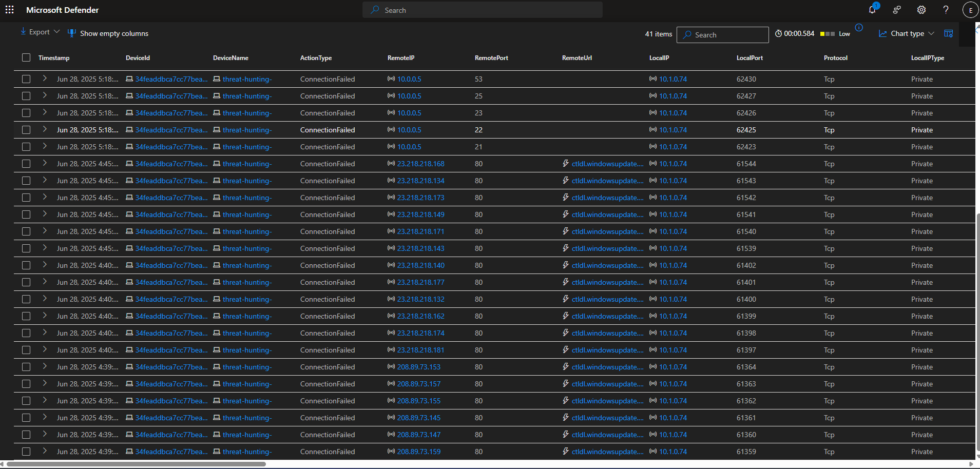The height and width of the screenshot is (469, 980).
Task: Check the row for 208.89.73.159
Action: click(26, 452)
